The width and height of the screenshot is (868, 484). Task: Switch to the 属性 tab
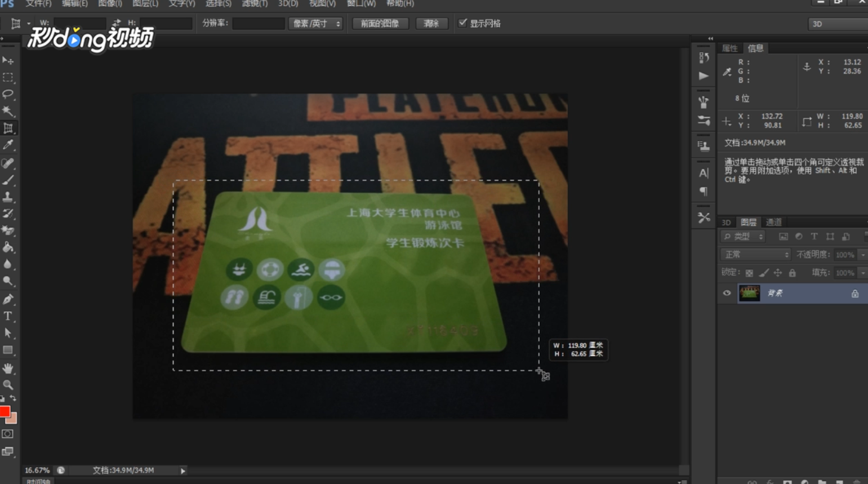[x=730, y=48]
